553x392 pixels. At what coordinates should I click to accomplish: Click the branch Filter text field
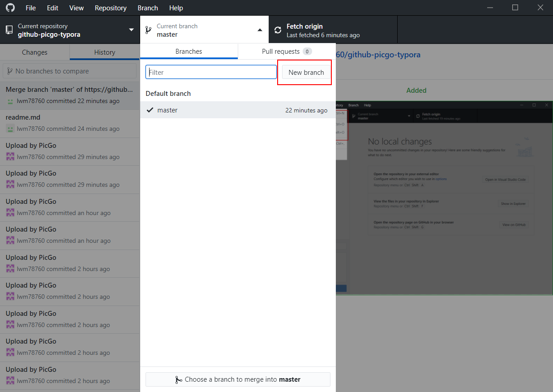[211, 72]
